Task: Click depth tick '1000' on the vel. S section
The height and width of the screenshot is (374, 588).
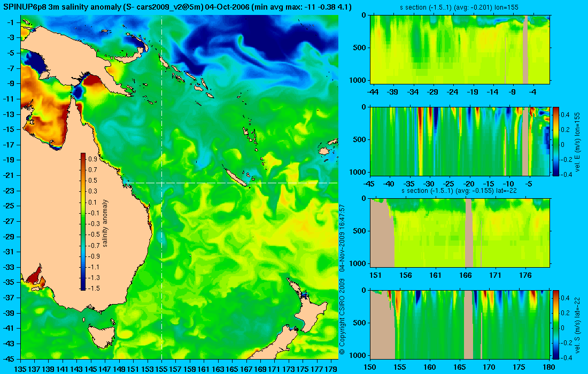Action: [x=359, y=355]
